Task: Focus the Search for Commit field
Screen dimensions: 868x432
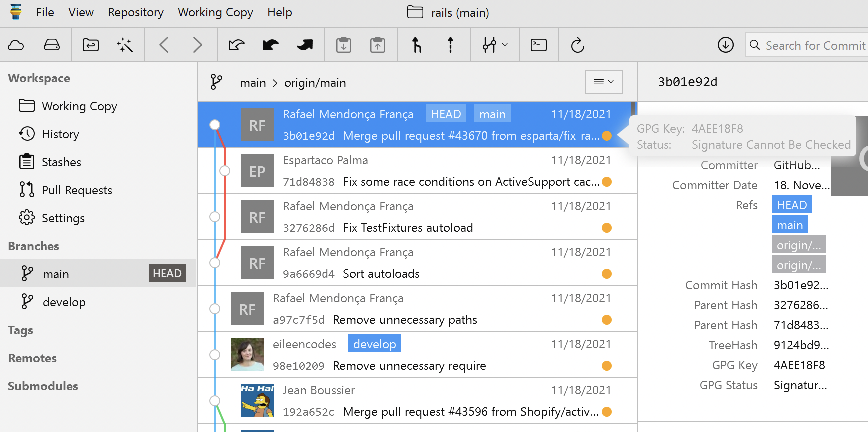Action: pos(815,46)
